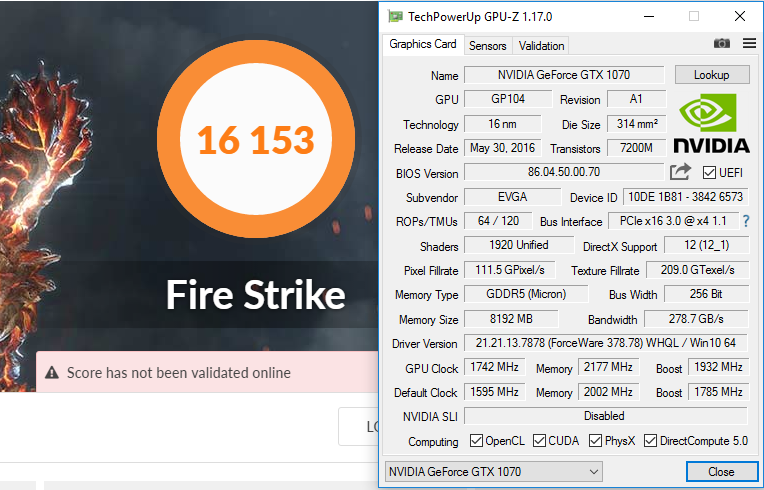
Task: Click the partially visible button in 3DMark window
Action: point(359,427)
